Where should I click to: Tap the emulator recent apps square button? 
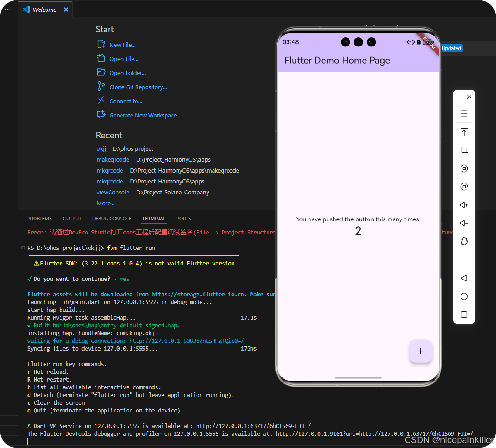(x=464, y=315)
